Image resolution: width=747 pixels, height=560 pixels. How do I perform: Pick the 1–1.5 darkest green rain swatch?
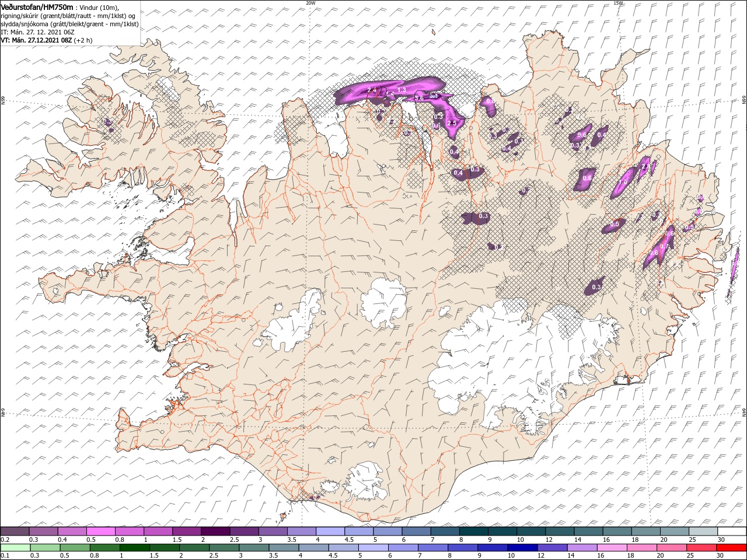coord(135,548)
